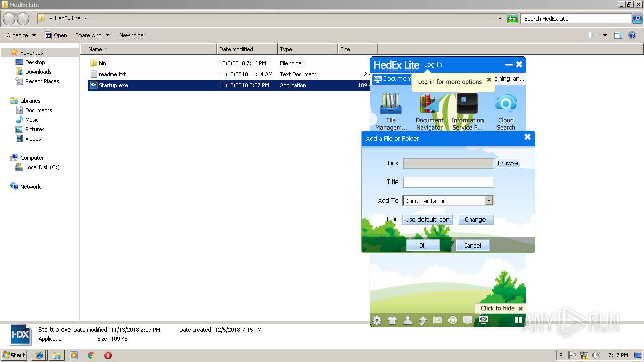This screenshot has height=362, width=644.
Task: Click the Explorer back navigation button
Action: [9, 19]
